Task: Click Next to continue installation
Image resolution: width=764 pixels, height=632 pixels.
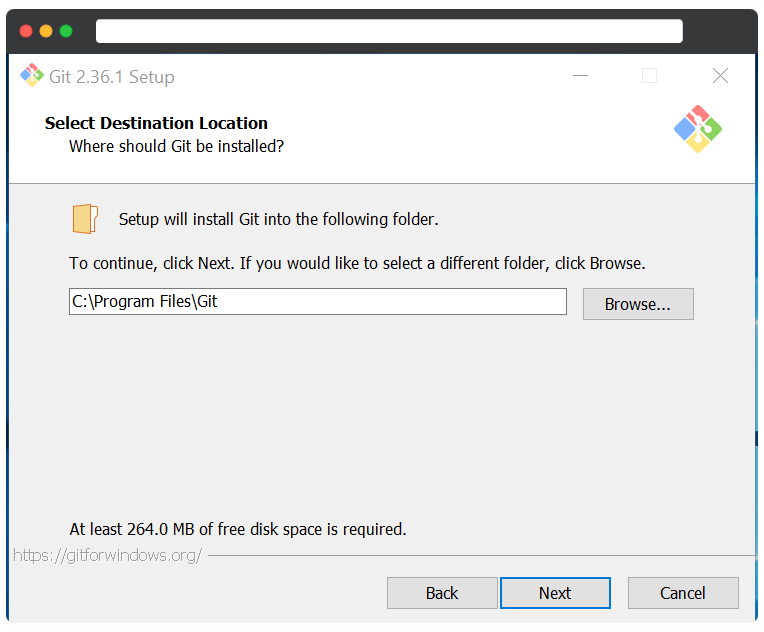Action: [x=555, y=593]
